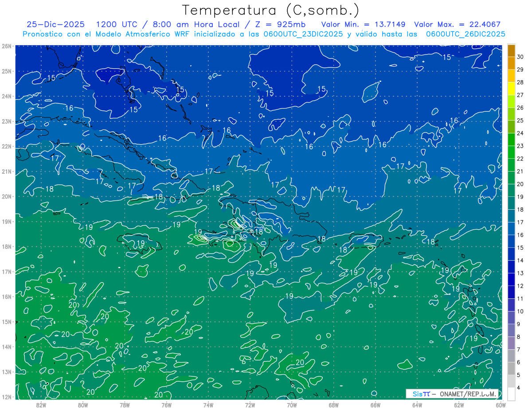Screen dimensions: 532x411
Task: Click latitude axis label '12N'
Action: [6, 397]
